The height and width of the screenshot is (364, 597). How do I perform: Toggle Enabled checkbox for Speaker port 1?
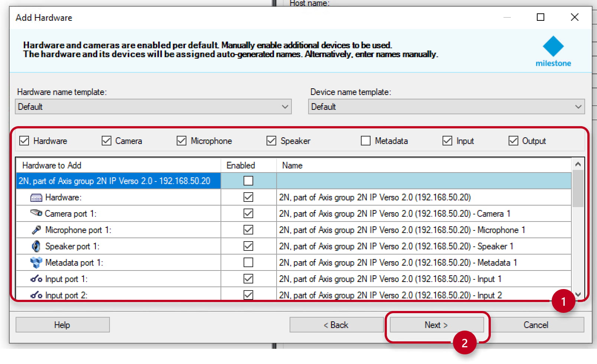(248, 246)
